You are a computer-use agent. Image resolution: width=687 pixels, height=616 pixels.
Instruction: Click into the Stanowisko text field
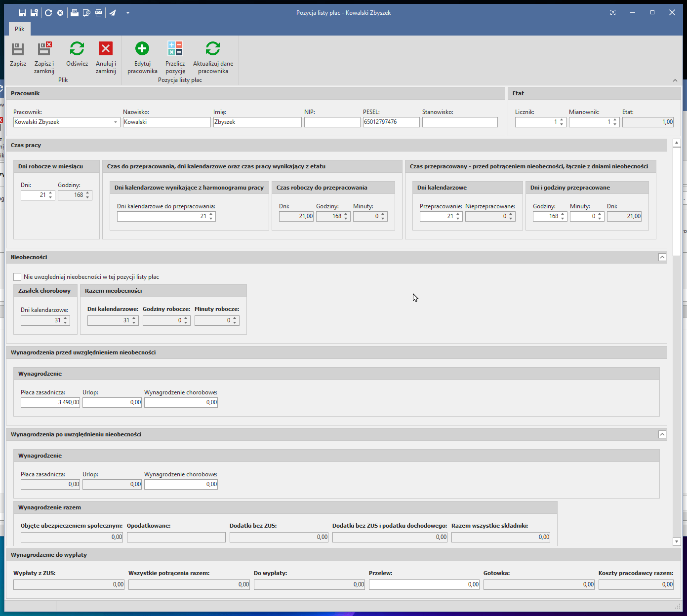coord(459,122)
